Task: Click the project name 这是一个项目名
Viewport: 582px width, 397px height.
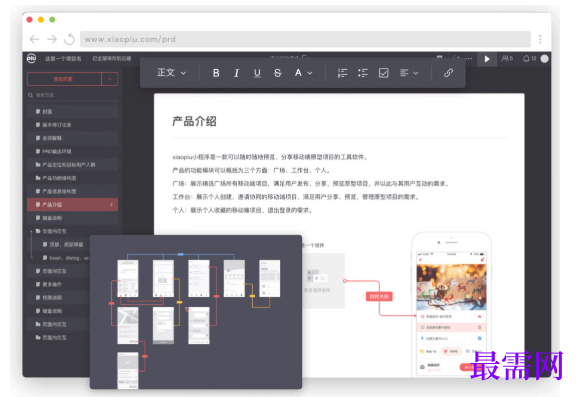Action: [x=63, y=59]
